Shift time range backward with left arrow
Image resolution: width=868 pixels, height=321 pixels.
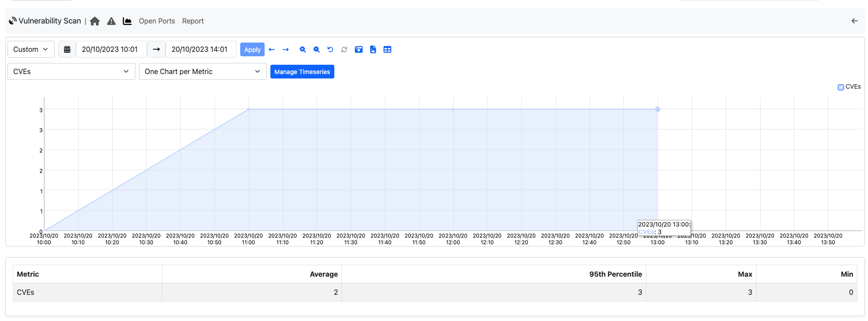(272, 50)
